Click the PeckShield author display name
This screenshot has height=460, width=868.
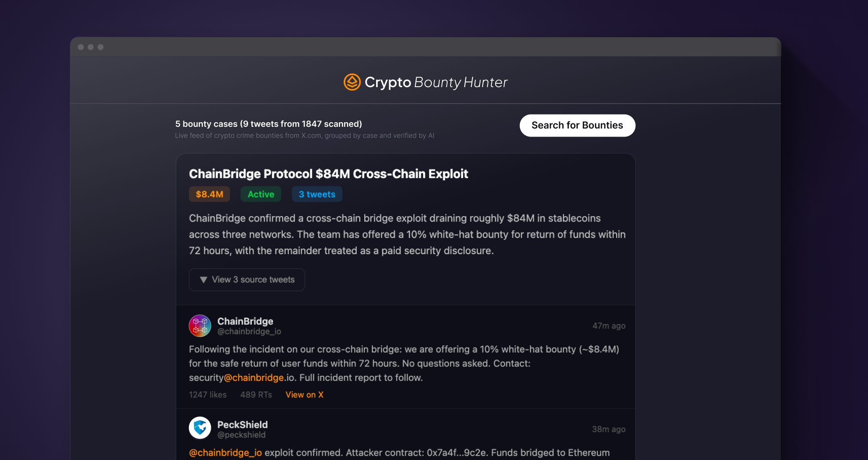point(243,424)
